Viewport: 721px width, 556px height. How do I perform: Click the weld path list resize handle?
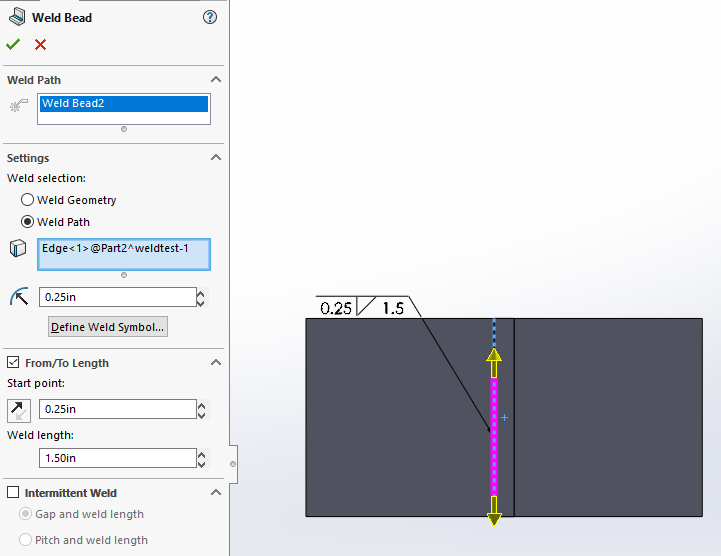pyautogui.click(x=124, y=129)
